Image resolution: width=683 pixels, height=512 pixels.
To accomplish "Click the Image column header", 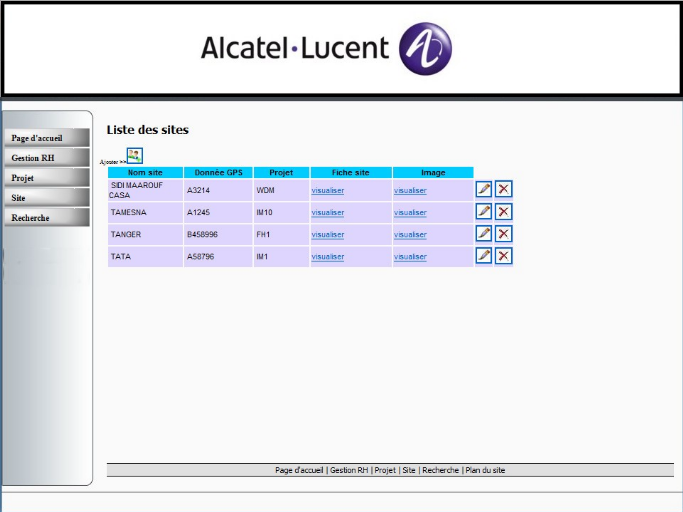I will click(x=433, y=173).
